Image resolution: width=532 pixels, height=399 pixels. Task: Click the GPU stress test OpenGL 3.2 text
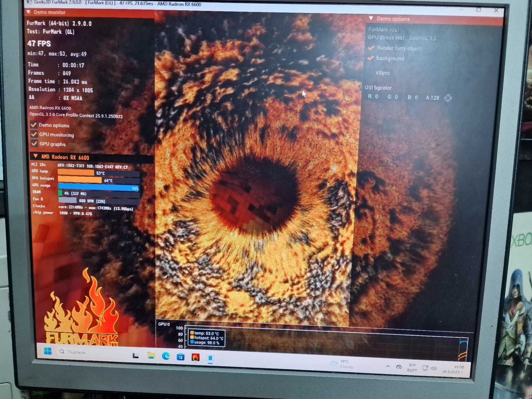pos(402,38)
